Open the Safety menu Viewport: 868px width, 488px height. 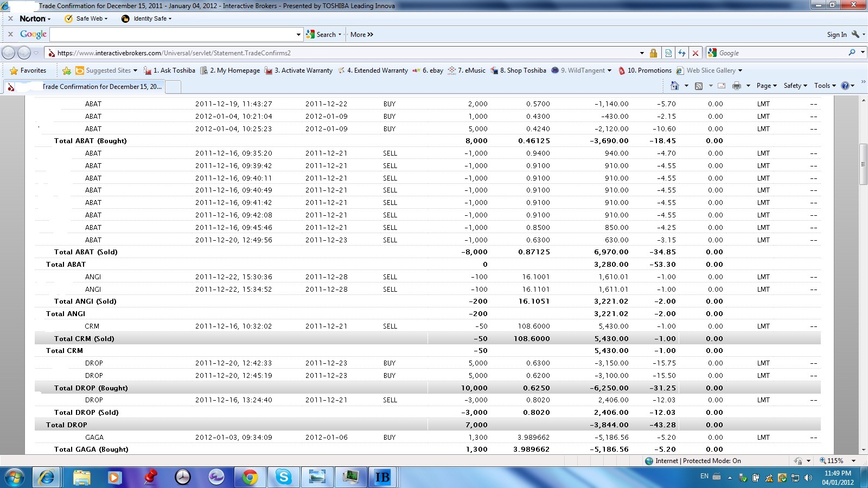[x=795, y=86]
